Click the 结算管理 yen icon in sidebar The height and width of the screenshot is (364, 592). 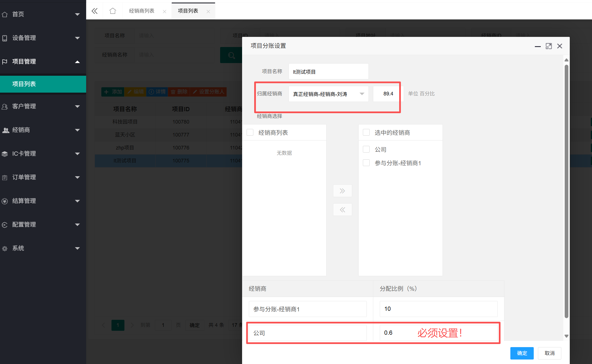click(x=5, y=201)
